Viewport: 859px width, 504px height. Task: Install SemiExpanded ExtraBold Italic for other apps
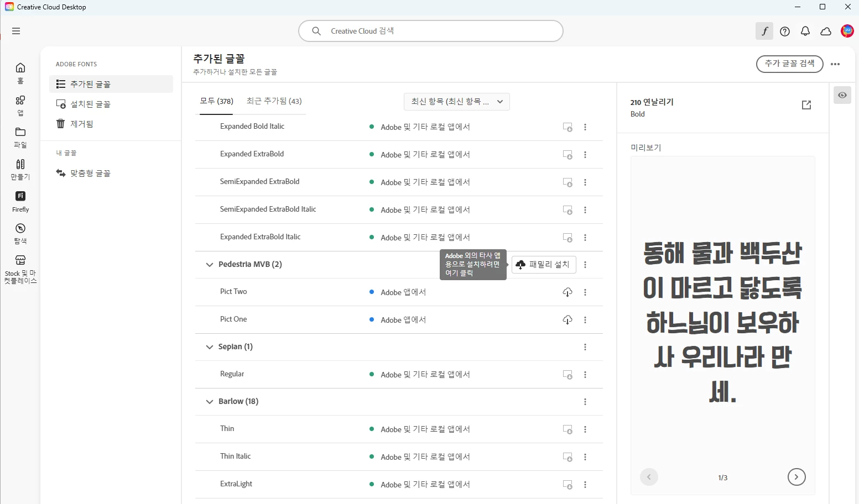568,210
